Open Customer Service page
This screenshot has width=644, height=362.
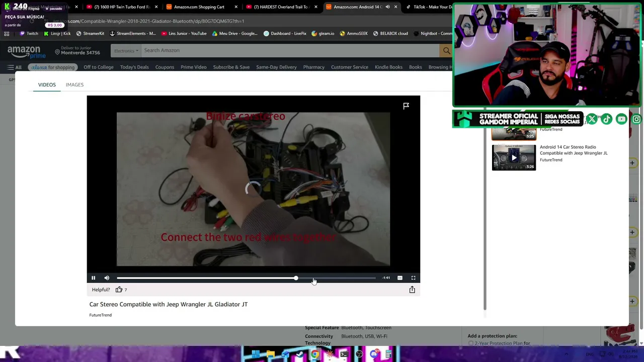[x=350, y=67]
